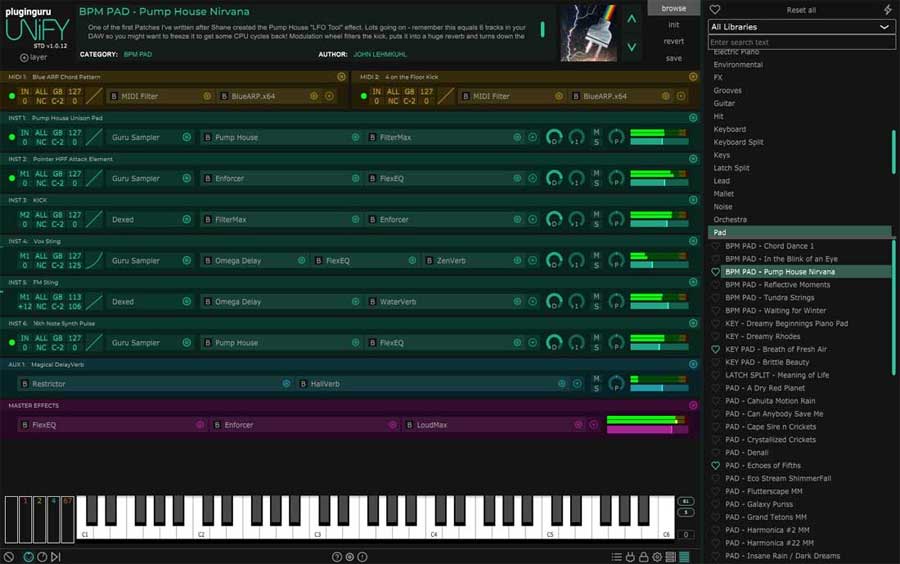Open Master Effects options circle icon

(693, 405)
